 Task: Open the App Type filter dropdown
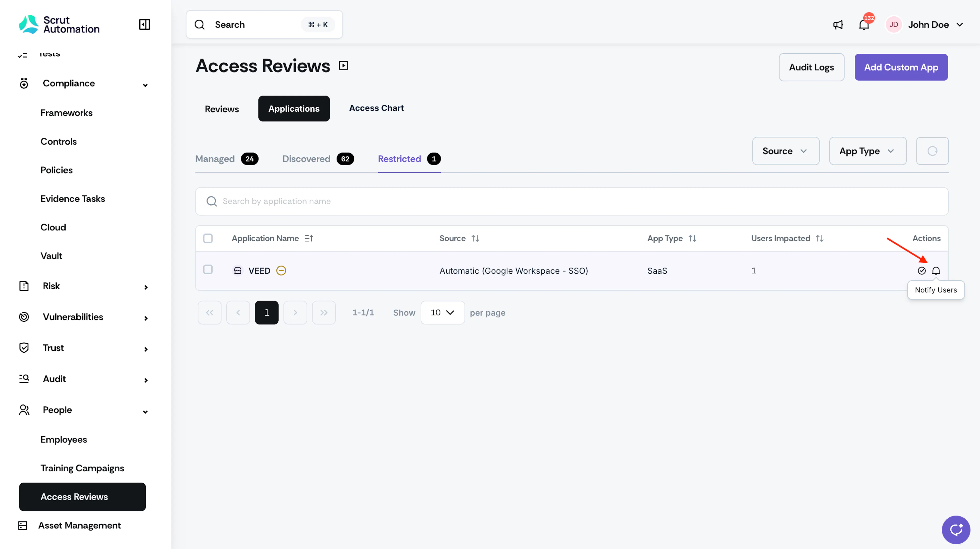(x=867, y=151)
